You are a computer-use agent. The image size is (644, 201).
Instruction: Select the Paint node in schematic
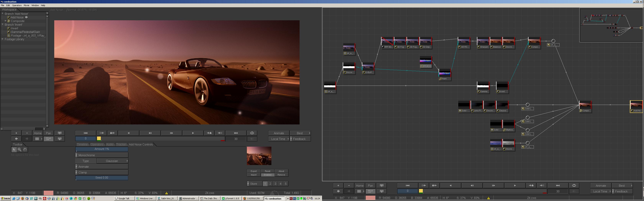click(444, 75)
